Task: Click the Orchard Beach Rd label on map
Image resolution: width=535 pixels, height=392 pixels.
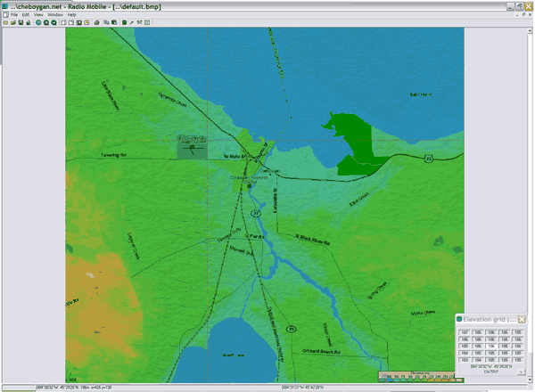Action: pos(321,352)
